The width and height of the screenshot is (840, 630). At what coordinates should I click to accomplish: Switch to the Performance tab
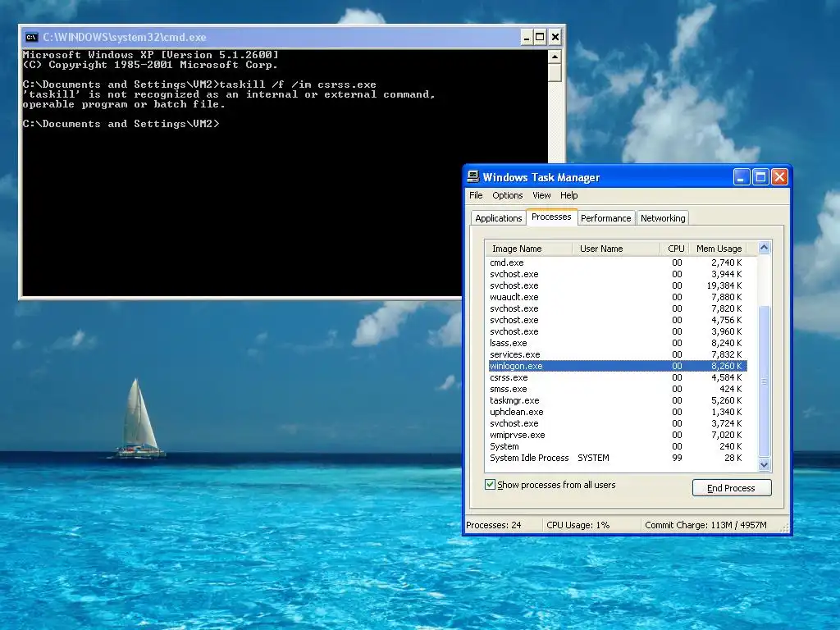606,218
